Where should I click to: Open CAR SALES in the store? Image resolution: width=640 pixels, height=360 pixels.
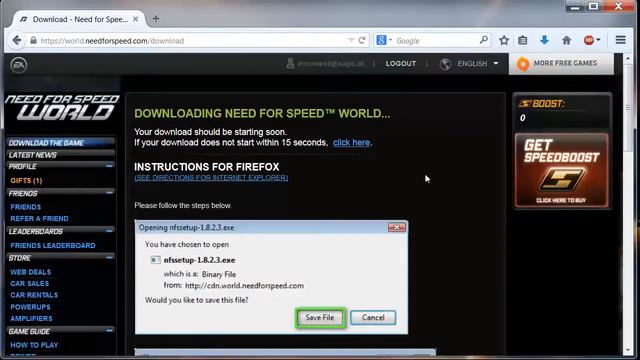[x=29, y=283]
